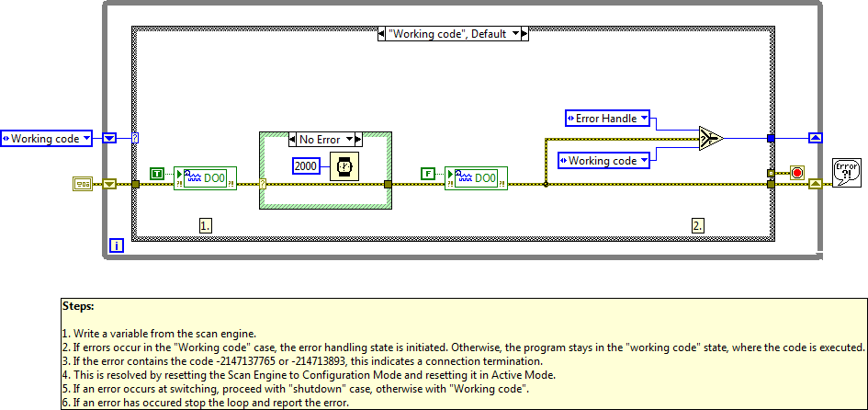Screen dimensions: 868x410
Task: Click the No Error case selector terminal
Action: point(263,185)
